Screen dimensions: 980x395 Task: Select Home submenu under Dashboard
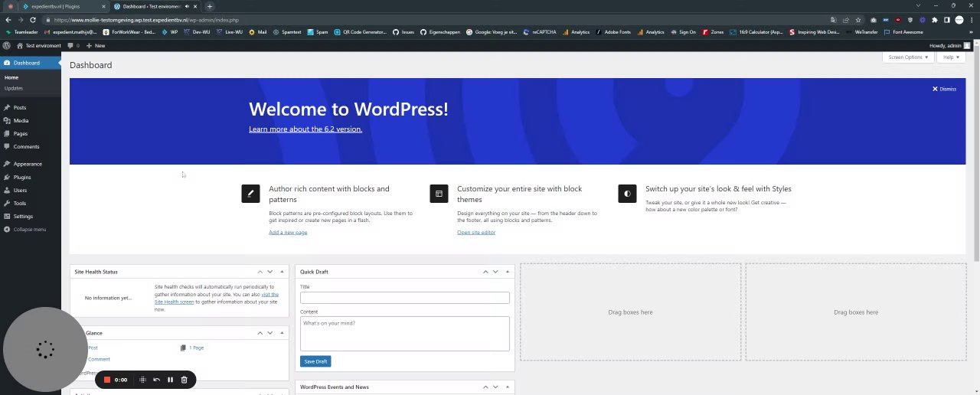click(x=11, y=77)
